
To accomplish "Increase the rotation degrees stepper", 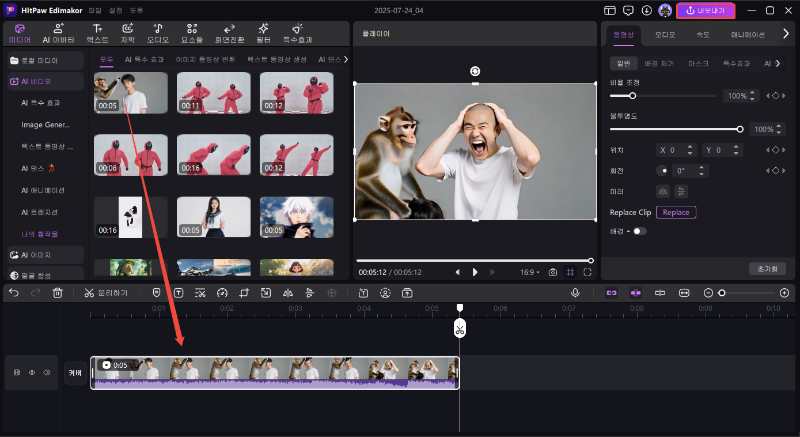I will coord(701,168).
